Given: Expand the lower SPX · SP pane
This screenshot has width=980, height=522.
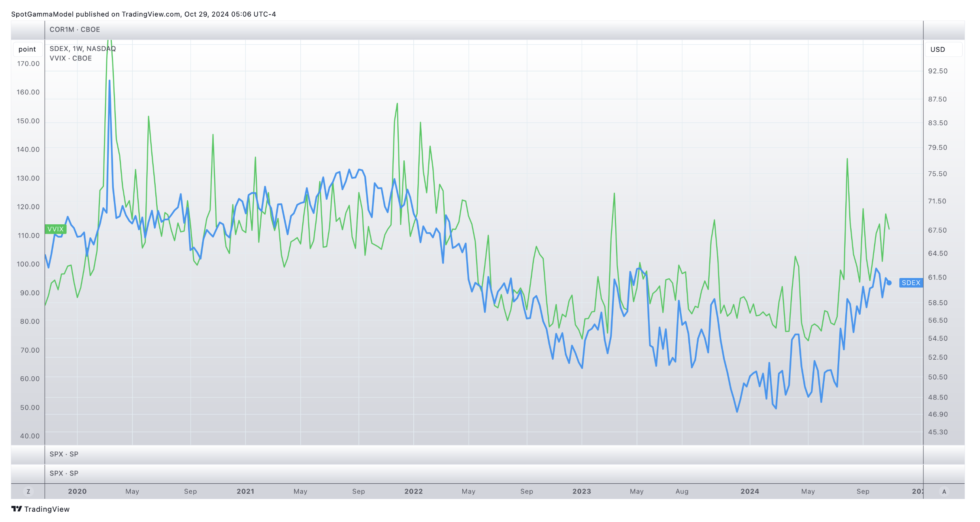Looking at the screenshot, I should [64, 473].
